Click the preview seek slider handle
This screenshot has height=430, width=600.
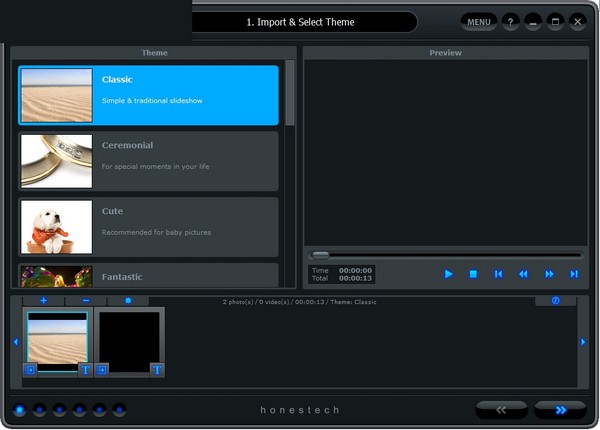click(x=320, y=254)
